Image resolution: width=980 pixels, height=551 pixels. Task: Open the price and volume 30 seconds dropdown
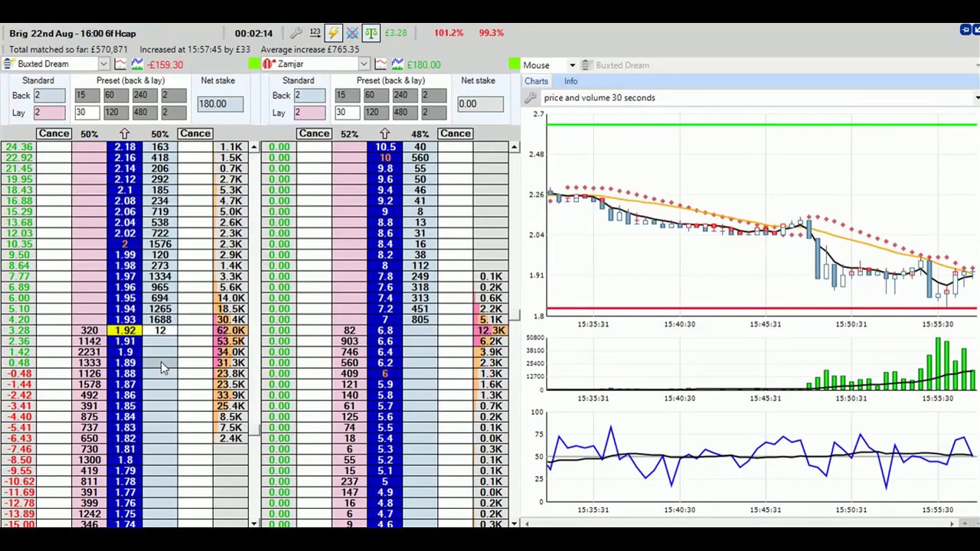tap(977, 98)
